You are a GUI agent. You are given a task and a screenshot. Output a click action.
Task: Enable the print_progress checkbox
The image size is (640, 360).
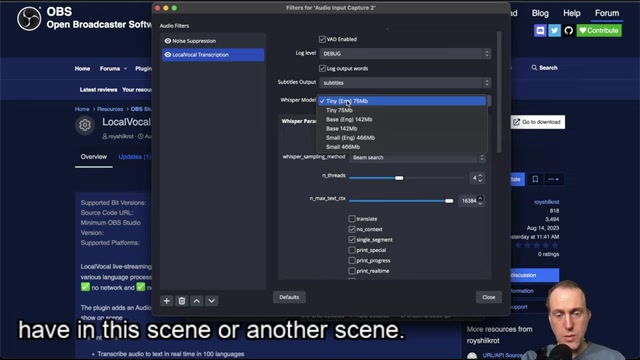pos(352,260)
